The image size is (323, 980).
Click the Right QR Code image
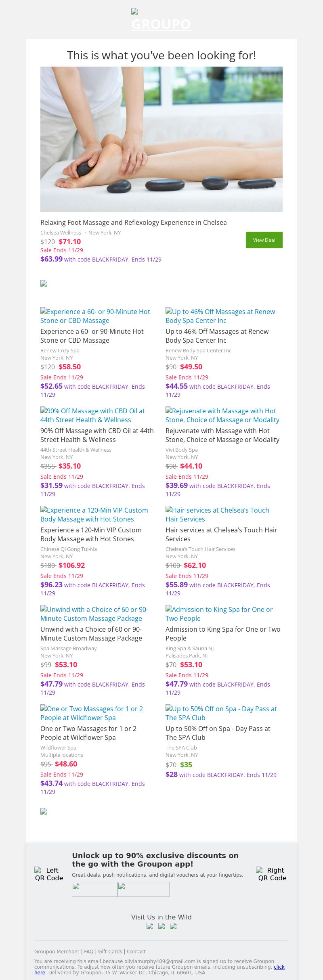tap(272, 874)
